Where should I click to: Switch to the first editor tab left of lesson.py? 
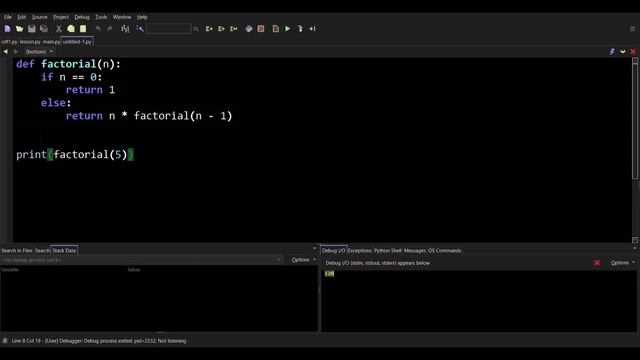point(9,42)
